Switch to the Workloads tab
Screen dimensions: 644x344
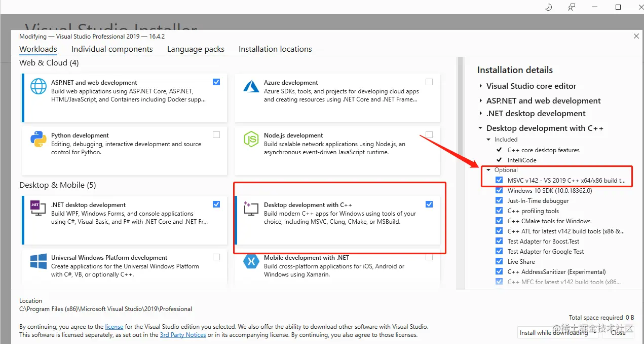[38, 49]
